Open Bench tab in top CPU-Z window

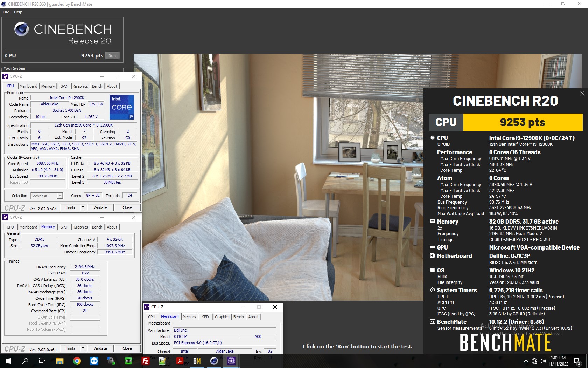[97, 86]
